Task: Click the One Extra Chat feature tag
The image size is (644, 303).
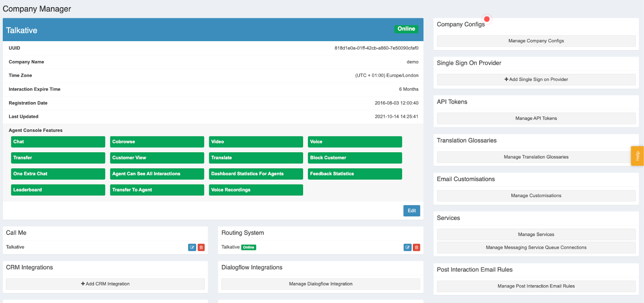Action: pos(58,174)
